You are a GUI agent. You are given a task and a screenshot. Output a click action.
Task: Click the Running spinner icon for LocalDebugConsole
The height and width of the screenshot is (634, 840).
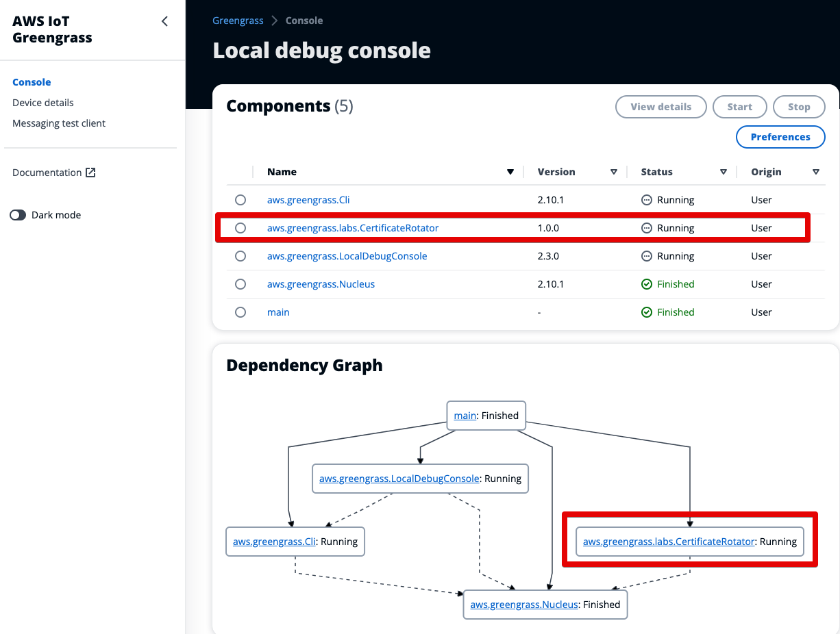pos(647,255)
